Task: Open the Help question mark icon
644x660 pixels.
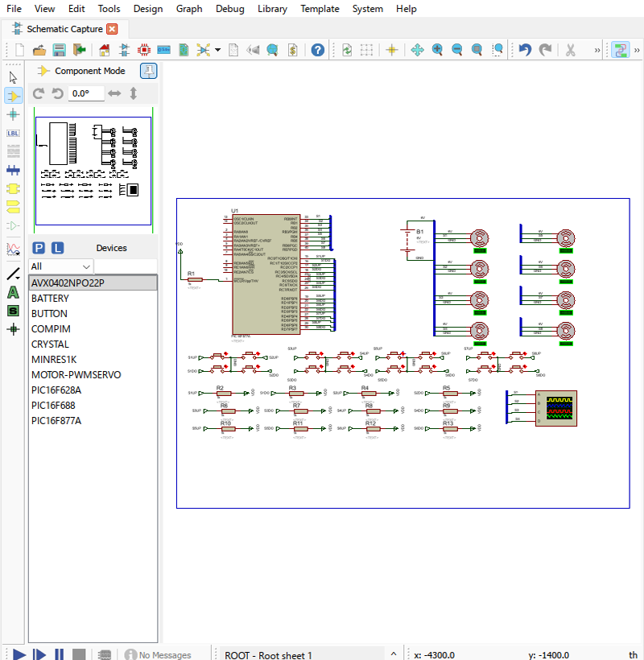Action: tap(318, 50)
